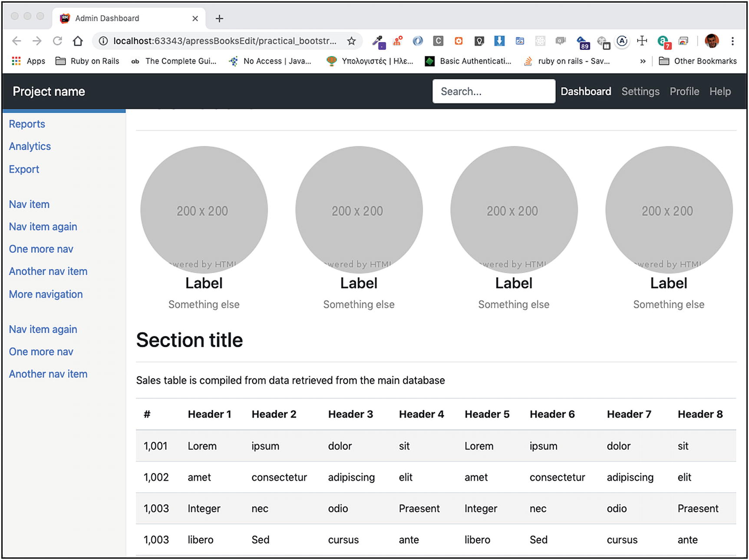Open the Apps grid shortcut
749x560 pixels.
click(x=29, y=61)
